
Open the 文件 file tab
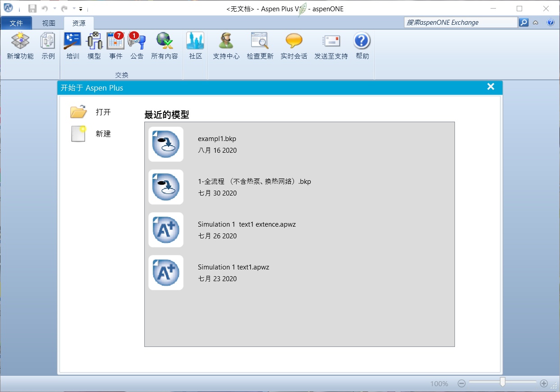click(16, 23)
